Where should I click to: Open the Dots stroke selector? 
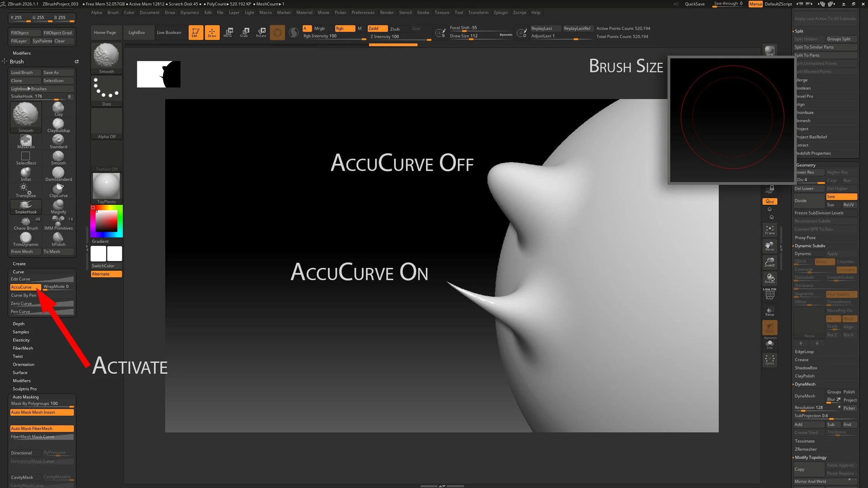point(106,91)
